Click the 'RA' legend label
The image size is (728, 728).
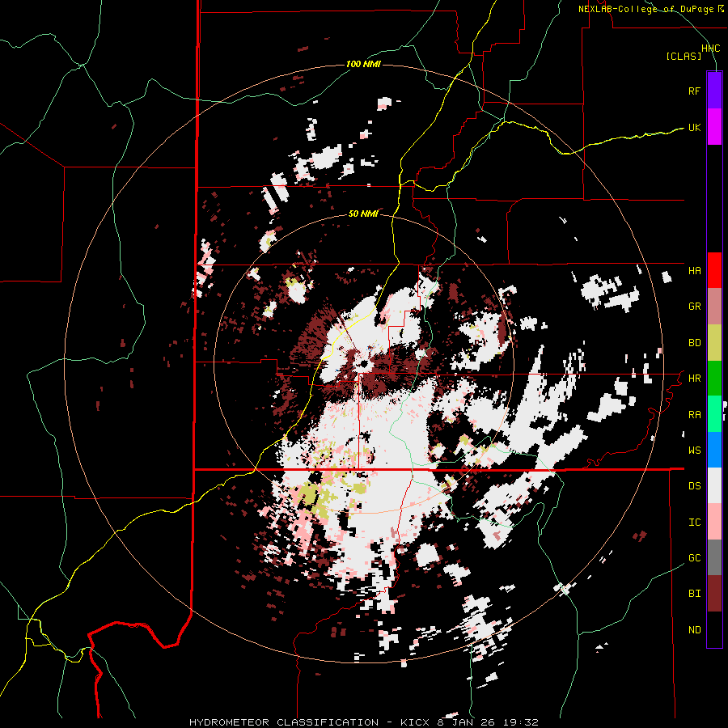click(x=694, y=415)
